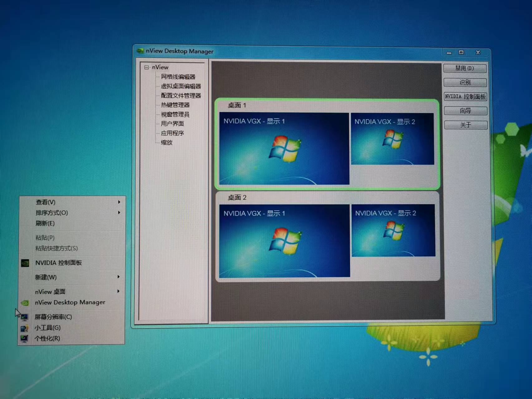Select 桌面 2 display 2 thumbnail
532x399 pixels.
click(393, 231)
